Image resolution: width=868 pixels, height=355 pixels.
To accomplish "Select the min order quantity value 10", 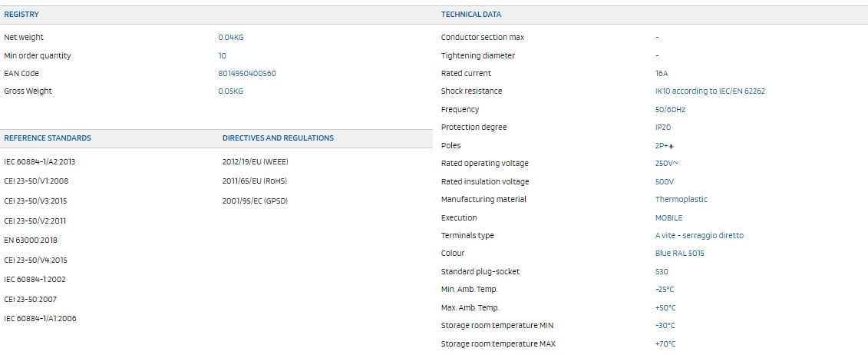I will [x=223, y=56].
